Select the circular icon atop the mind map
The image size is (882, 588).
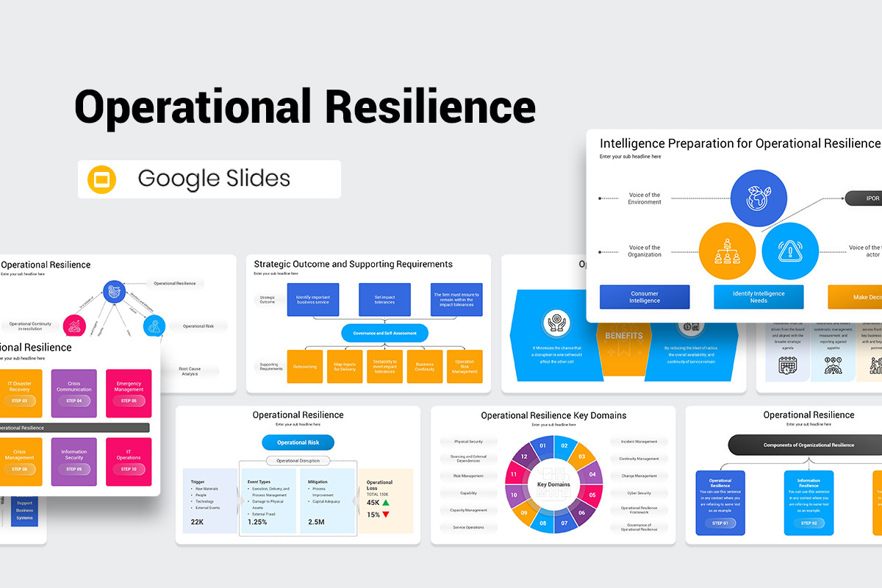[x=116, y=290]
